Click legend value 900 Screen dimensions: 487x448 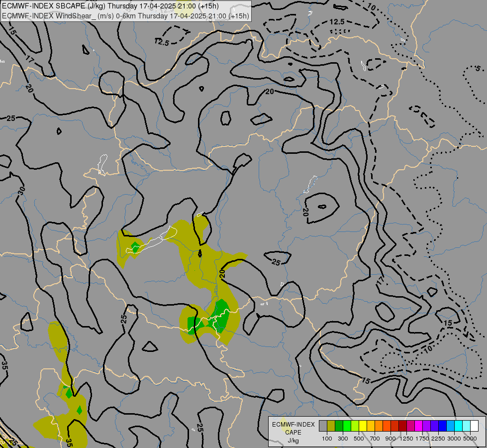390,439
